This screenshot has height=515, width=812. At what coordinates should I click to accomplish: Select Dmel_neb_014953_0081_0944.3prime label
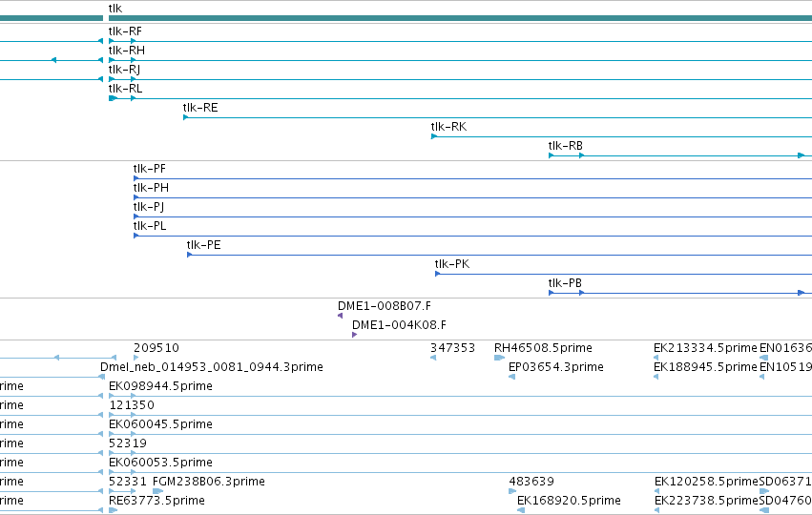click(x=211, y=368)
